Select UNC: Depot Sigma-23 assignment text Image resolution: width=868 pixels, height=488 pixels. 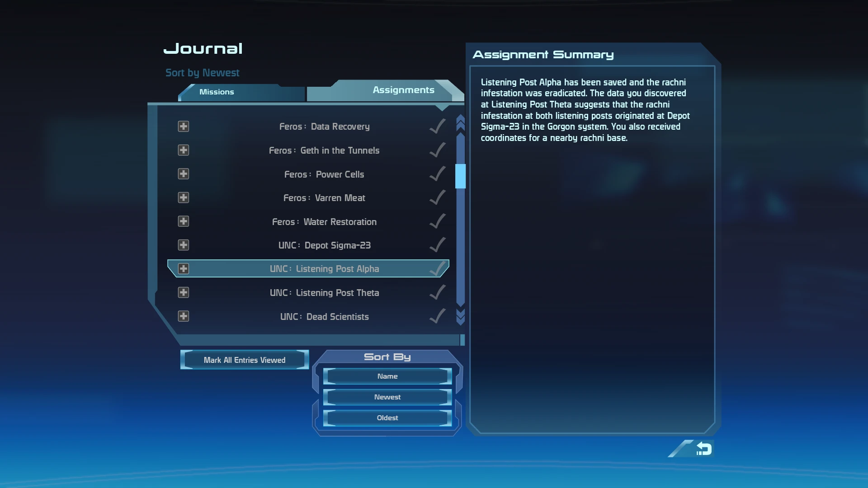[x=324, y=245]
